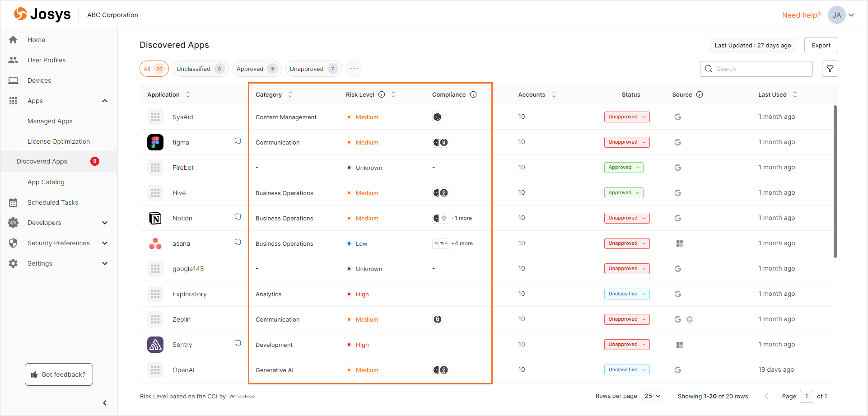This screenshot has height=416, width=868.
Task: Click the Got feedback? button
Action: 59,374
